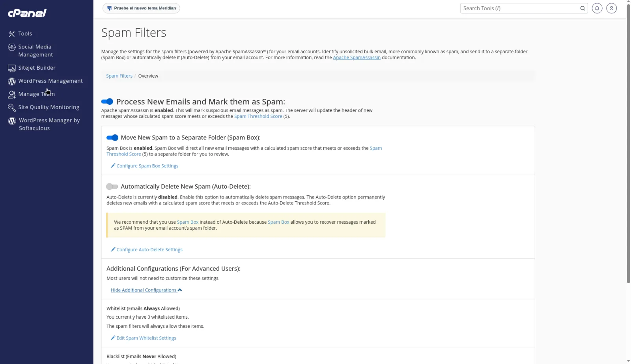Click the first Spam Box link in the recommendation
The height and width of the screenshot is (364, 631).
(188, 222)
